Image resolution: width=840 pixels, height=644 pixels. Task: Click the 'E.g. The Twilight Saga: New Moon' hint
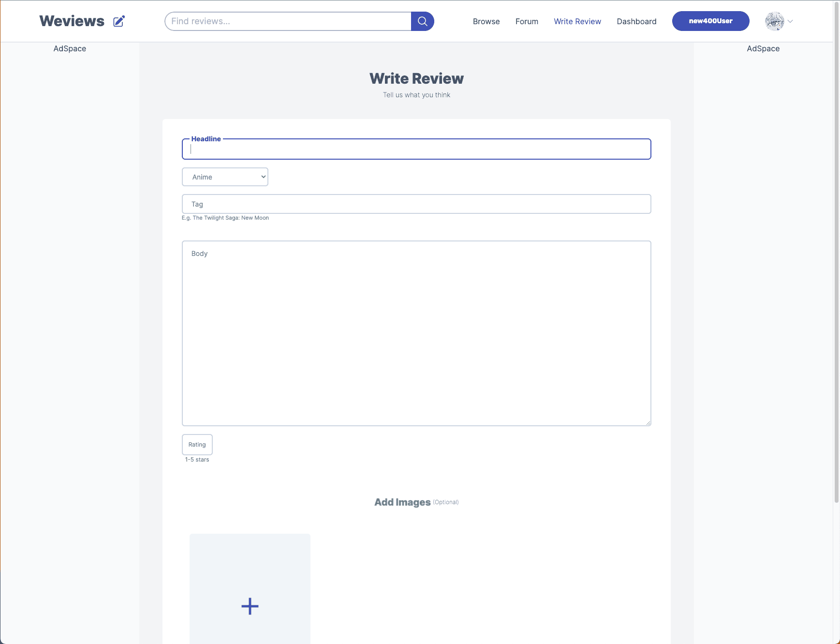coord(225,218)
